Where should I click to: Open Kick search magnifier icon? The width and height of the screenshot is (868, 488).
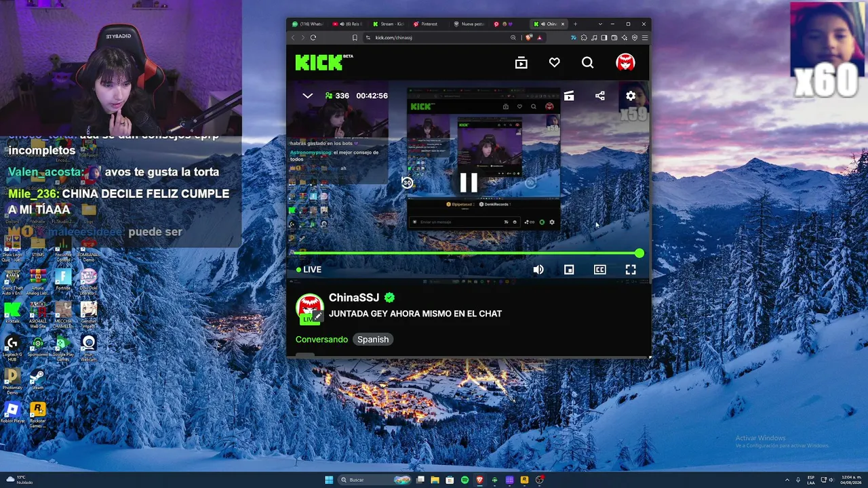coord(587,63)
